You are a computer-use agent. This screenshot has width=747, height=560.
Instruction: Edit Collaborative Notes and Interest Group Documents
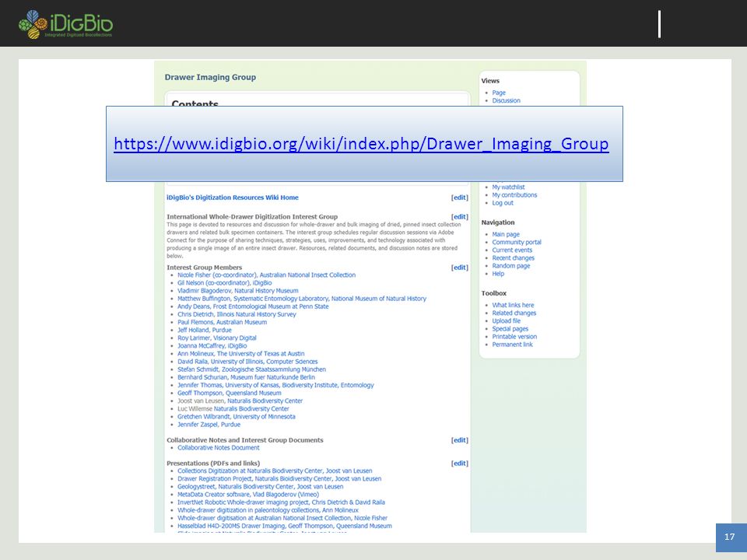tap(460, 440)
